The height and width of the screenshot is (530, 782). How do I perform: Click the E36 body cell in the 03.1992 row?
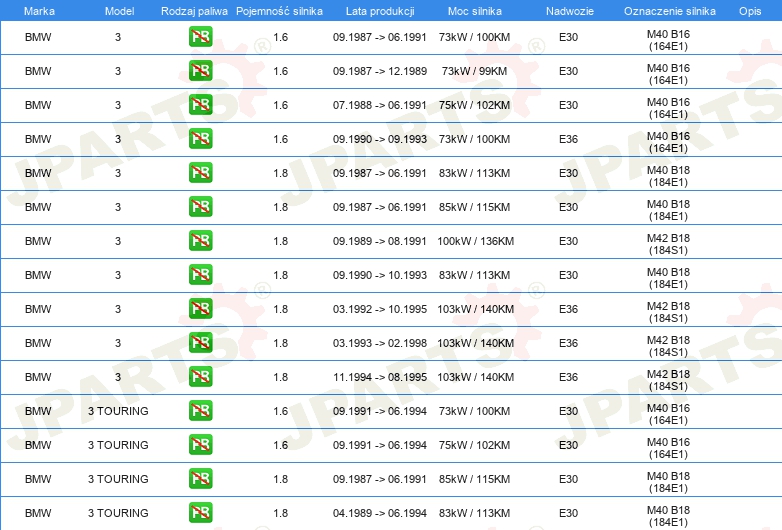[569, 309]
